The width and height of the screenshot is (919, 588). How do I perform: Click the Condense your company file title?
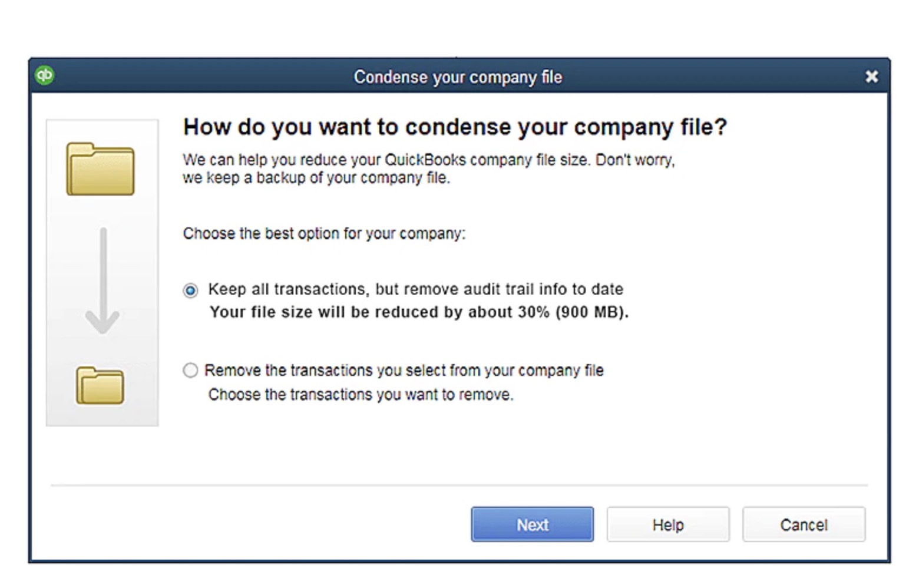click(458, 77)
